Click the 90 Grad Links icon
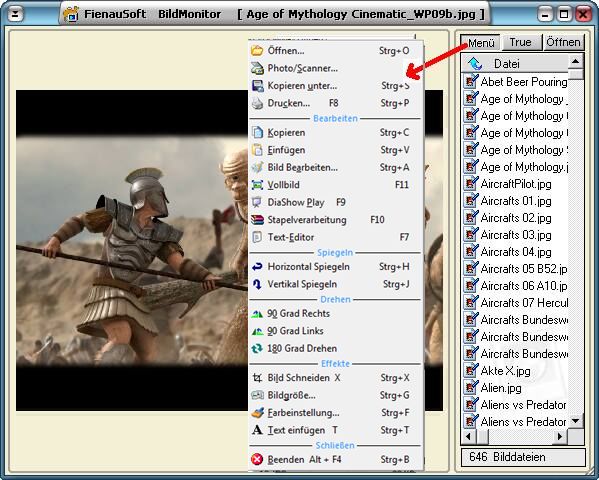The width and height of the screenshot is (599, 480). coord(257,331)
